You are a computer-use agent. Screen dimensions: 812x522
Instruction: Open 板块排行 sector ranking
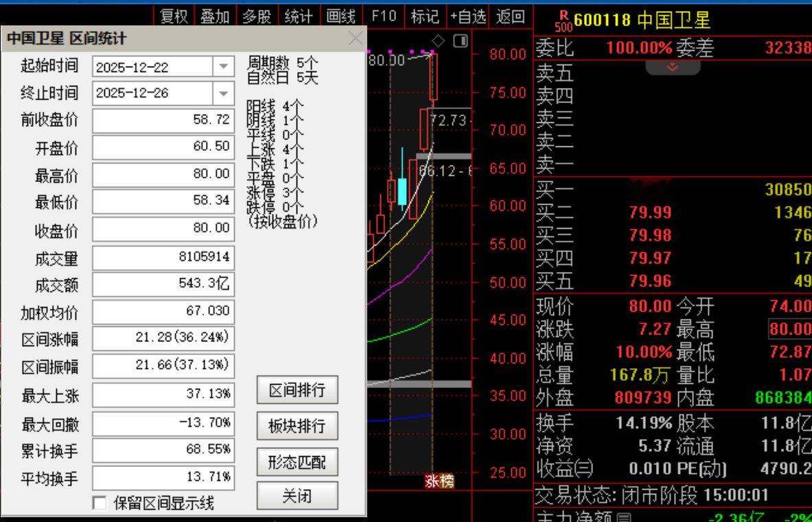(297, 426)
